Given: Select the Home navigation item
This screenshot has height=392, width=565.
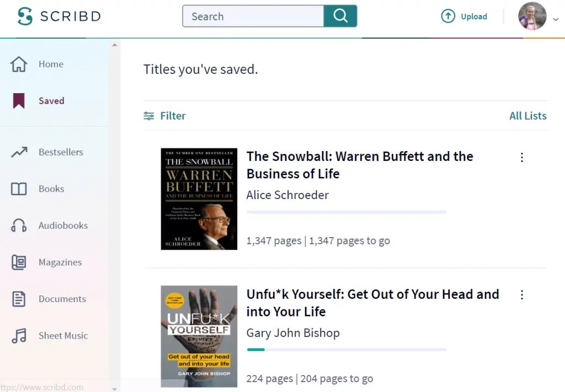Looking at the screenshot, I should (51, 64).
